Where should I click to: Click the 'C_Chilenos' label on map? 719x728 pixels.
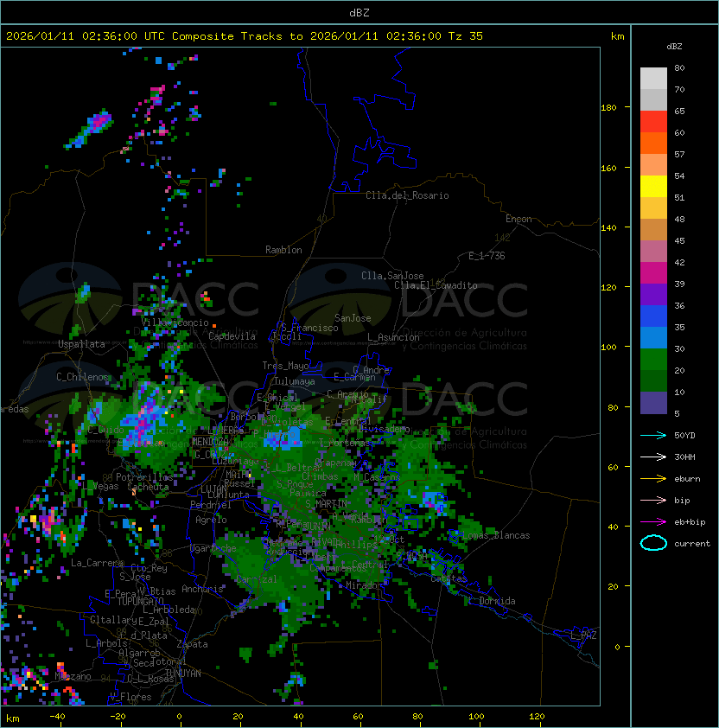coord(83,377)
